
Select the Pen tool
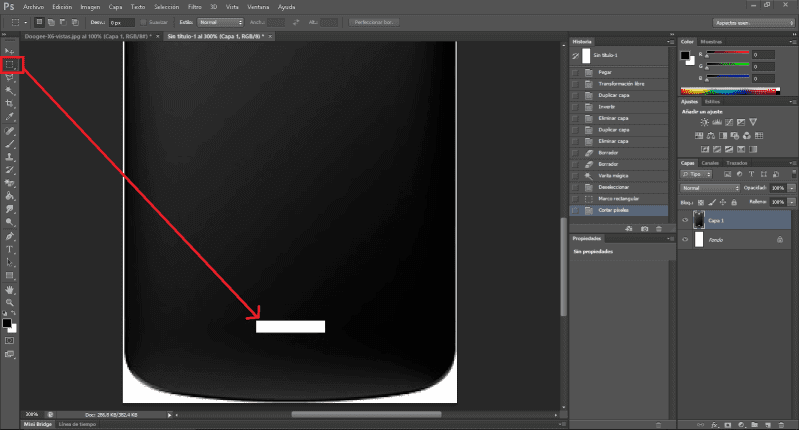point(9,236)
